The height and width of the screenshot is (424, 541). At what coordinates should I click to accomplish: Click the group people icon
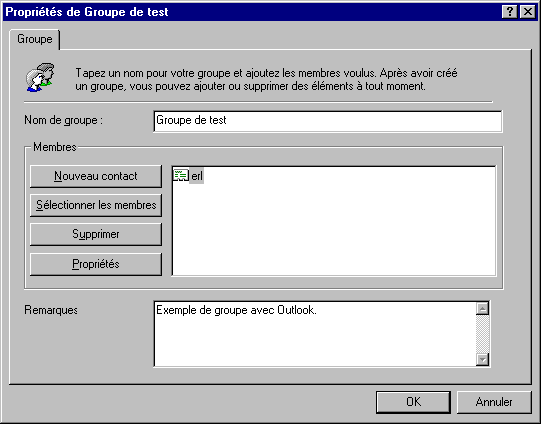pyautogui.click(x=40, y=77)
